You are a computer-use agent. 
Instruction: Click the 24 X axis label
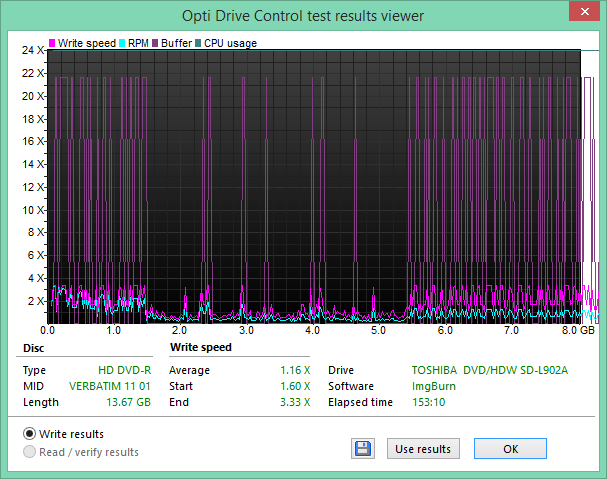pyautogui.click(x=33, y=50)
